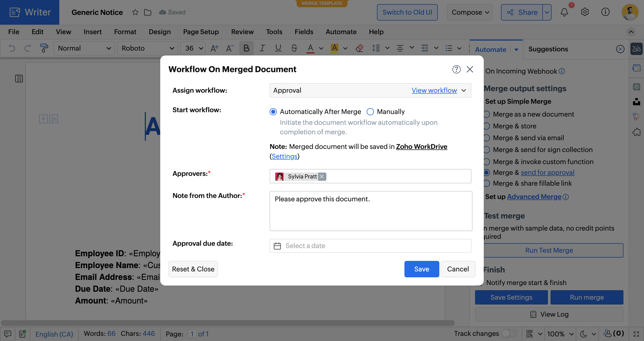Open the font size 36 dropdown
This screenshot has width=644, height=341.
click(x=193, y=48)
